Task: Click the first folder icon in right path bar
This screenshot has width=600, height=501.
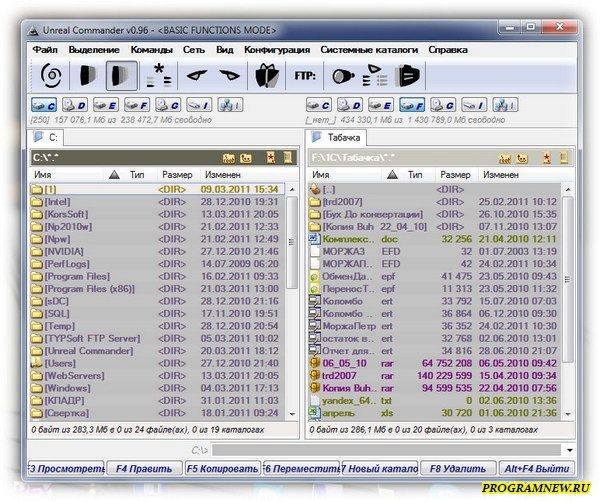Action: (x=505, y=158)
